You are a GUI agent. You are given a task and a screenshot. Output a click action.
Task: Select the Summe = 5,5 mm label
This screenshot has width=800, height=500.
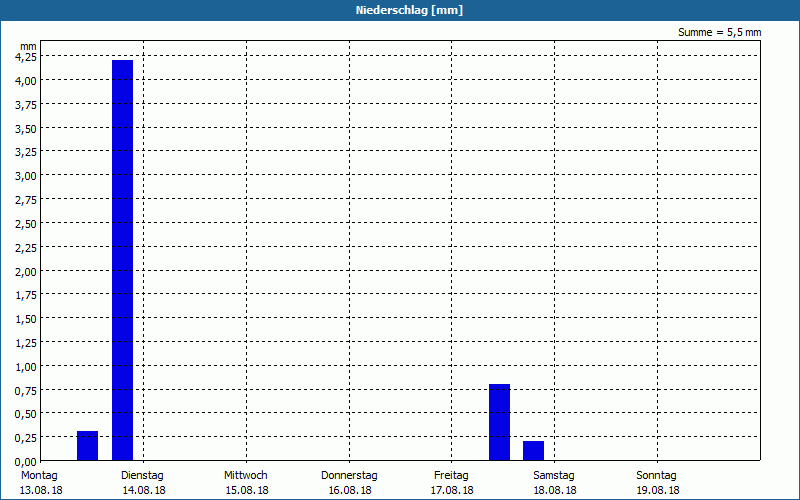click(719, 32)
